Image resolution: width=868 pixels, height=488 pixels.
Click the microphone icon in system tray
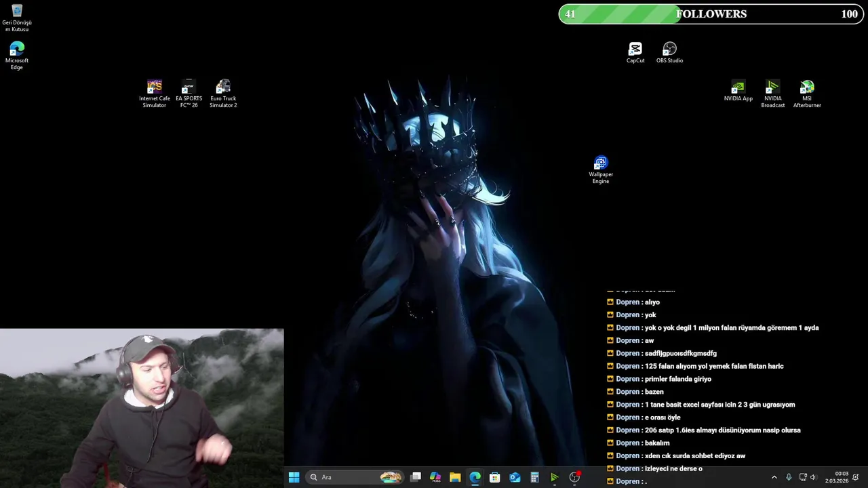pyautogui.click(x=789, y=477)
